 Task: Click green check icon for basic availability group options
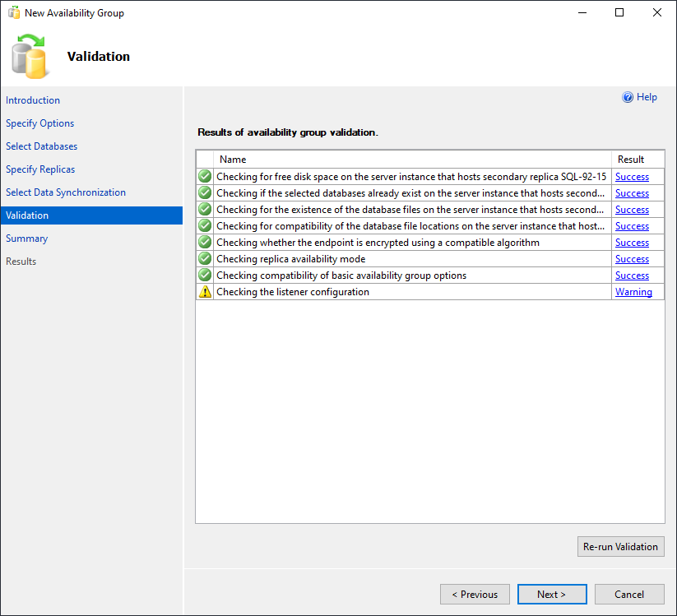pyautogui.click(x=205, y=276)
